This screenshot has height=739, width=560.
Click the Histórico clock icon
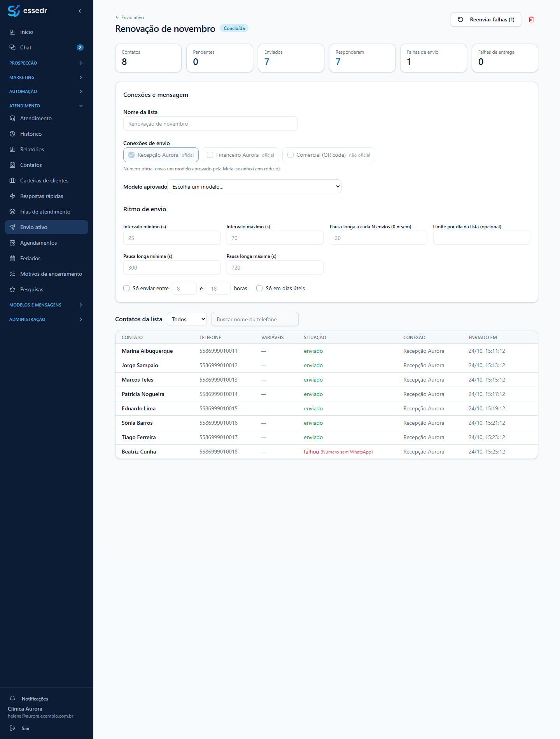pos(12,134)
